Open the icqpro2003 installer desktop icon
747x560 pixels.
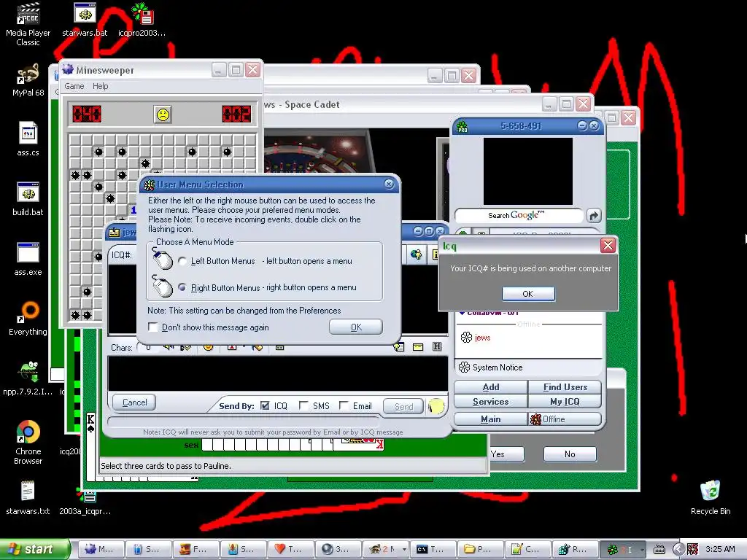(142, 20)
